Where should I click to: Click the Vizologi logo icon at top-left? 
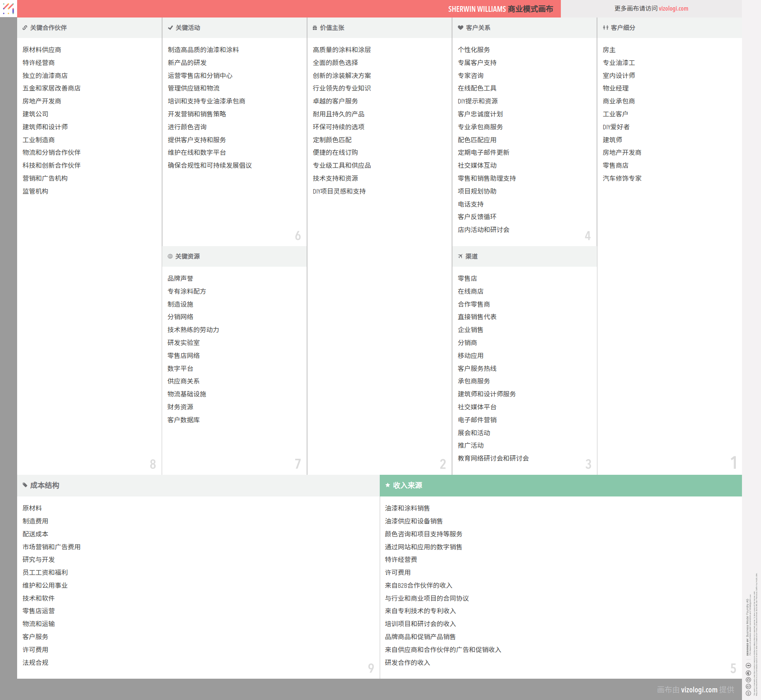pyautogui.click(x=8, y=8)
